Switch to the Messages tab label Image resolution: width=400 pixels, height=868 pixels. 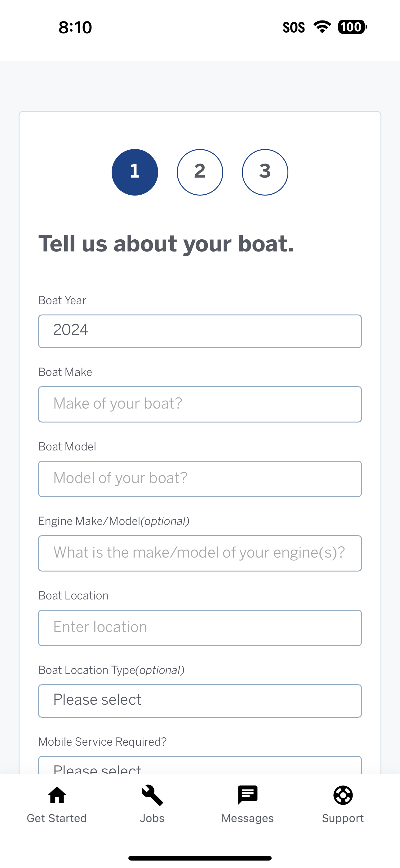[x=247, y=818]
